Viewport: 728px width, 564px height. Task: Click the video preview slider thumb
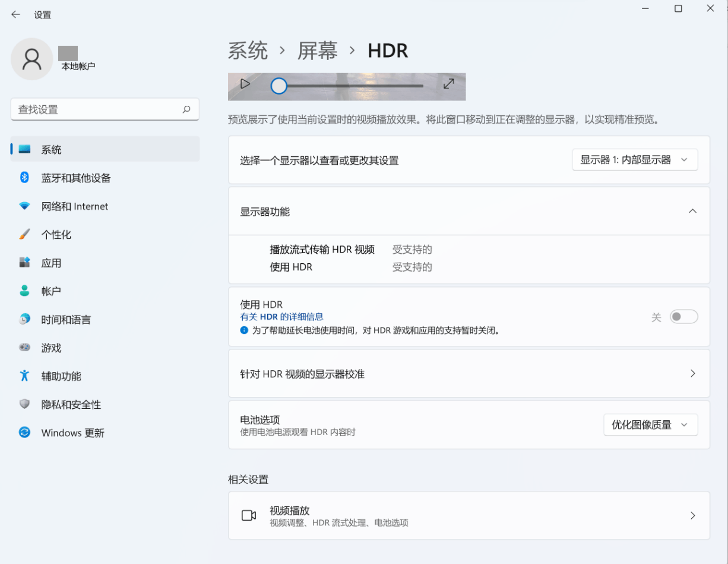(278, 86)
